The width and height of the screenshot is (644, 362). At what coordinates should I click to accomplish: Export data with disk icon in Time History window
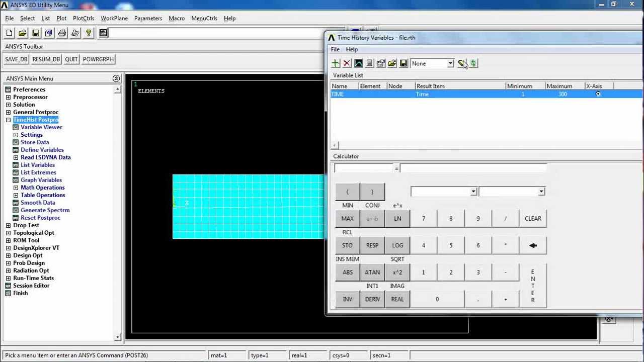coord(404,63)
